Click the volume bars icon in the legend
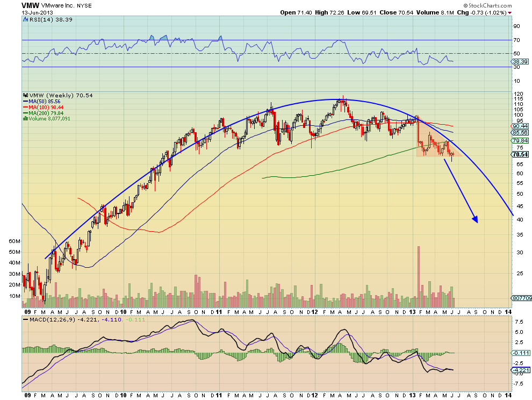This screenshot has width=532, height=400. 25,118
